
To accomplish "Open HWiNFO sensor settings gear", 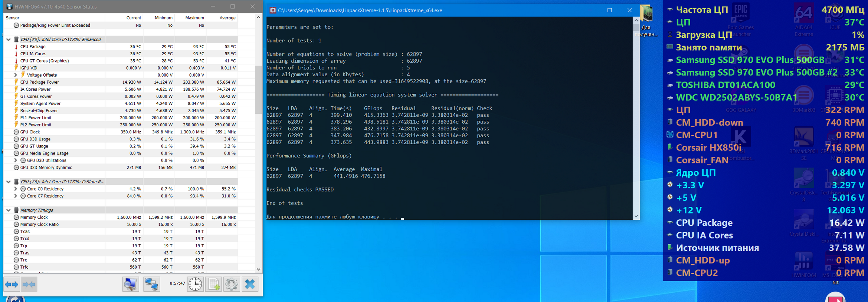I will coord(232,284).
